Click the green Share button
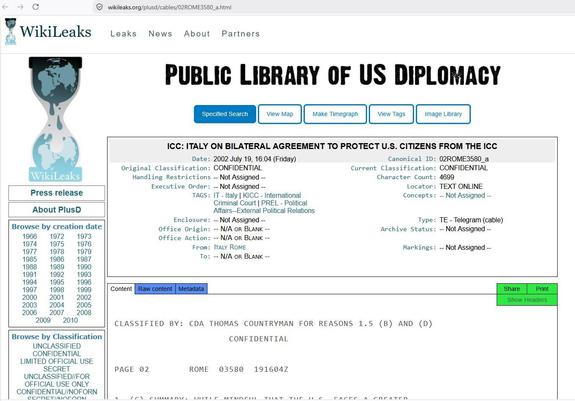The image size is (575, 401). pyautogui.click(x=512, y=289)
